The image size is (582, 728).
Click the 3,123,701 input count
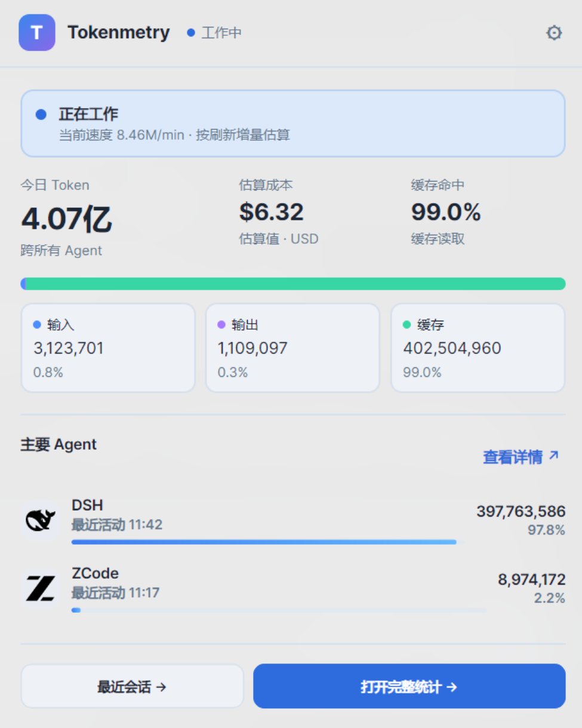tap(69, 348)
